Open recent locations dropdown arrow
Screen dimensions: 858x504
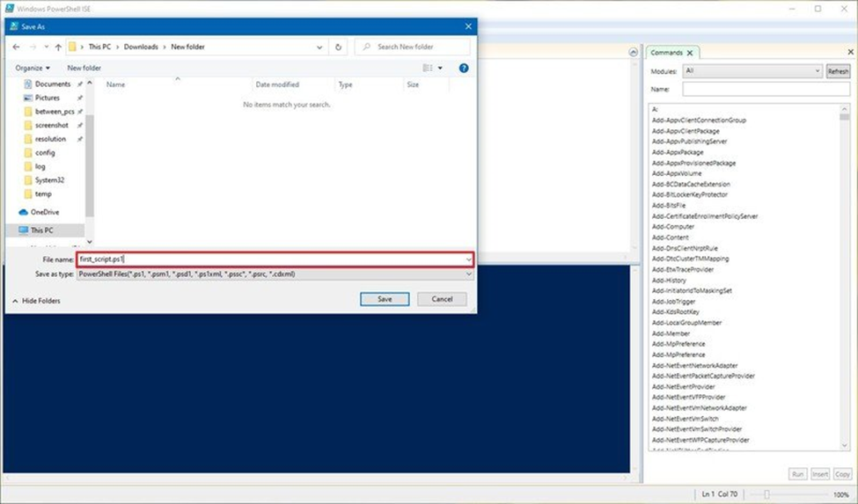[46, 47]
